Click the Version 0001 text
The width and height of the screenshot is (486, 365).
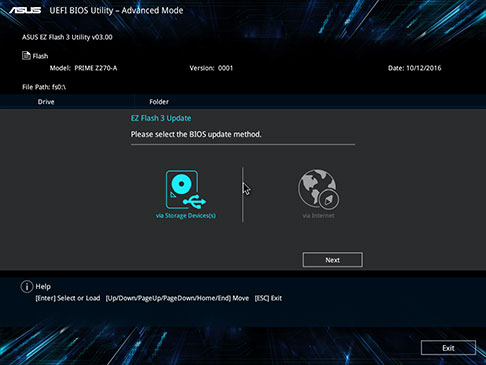(x=211, y=68)
